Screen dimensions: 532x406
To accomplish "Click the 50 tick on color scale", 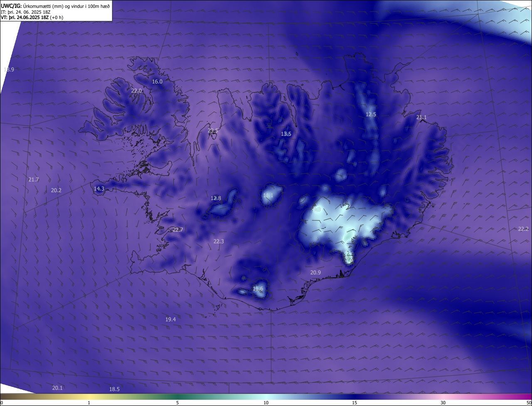I will [x=529, y=403].
